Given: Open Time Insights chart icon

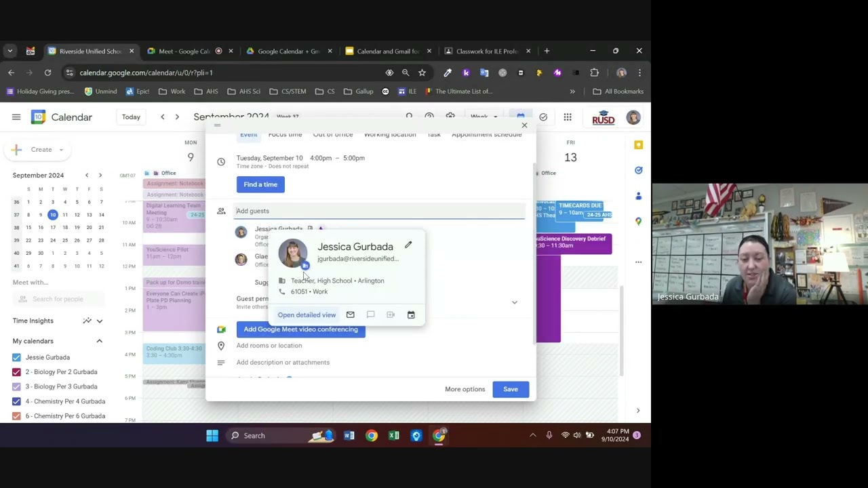Looking at the screenshot, I should pos(87,321).
